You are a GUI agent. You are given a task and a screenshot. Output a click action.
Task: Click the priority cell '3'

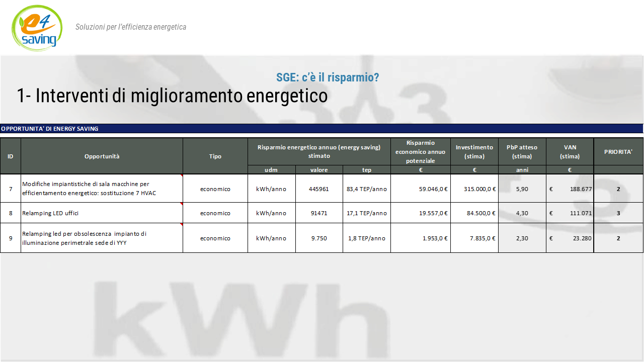coord(618,213)
